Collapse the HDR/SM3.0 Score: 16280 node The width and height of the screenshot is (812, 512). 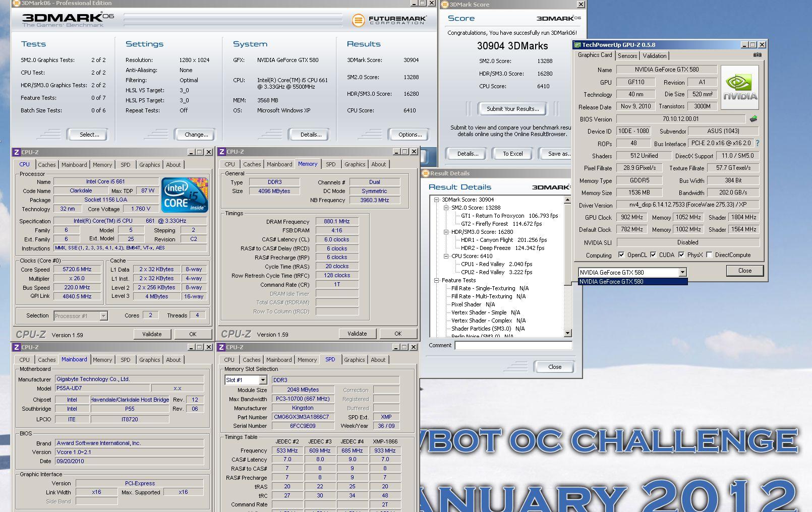point(446,232)
